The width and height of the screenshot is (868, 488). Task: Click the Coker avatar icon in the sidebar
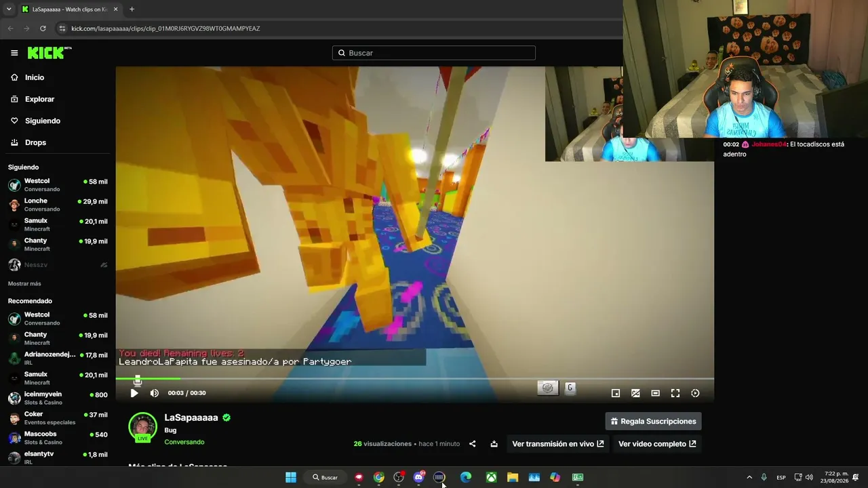pyautogui.click(x=14, y=418)
